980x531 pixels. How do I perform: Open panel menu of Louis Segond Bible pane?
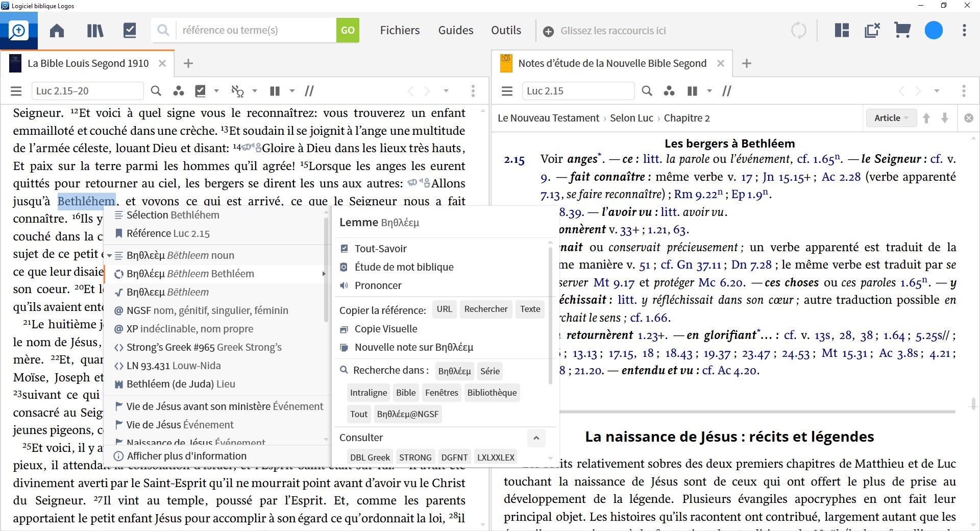tap(16, 91)
